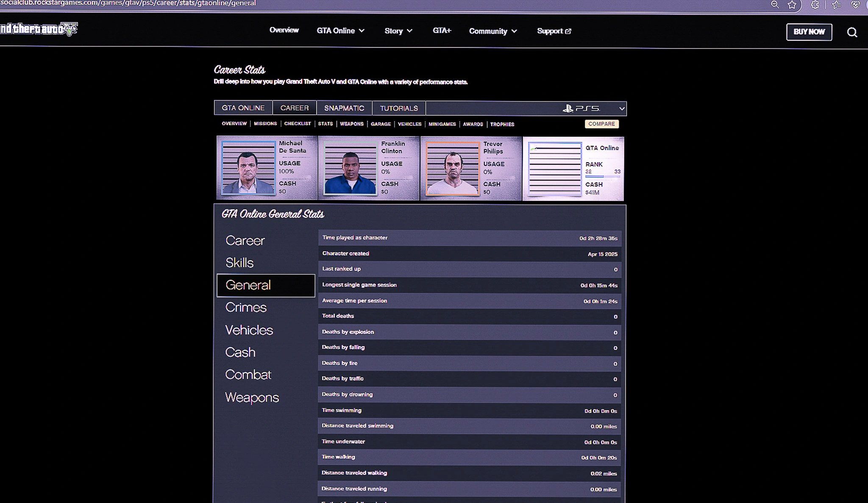Select the Crimes stats category
This screenshot has width=868, height=503.
click(x=246, y=307)
